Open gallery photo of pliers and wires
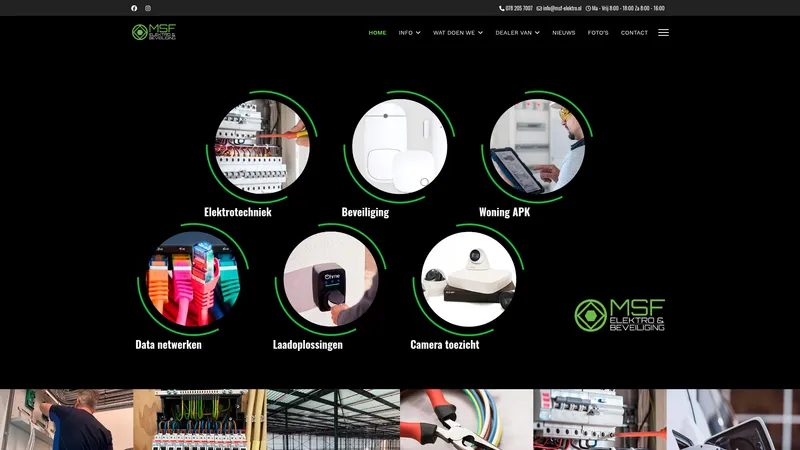Image resolution: width=800 pixels, height=450 pixels. pos(467,419)
